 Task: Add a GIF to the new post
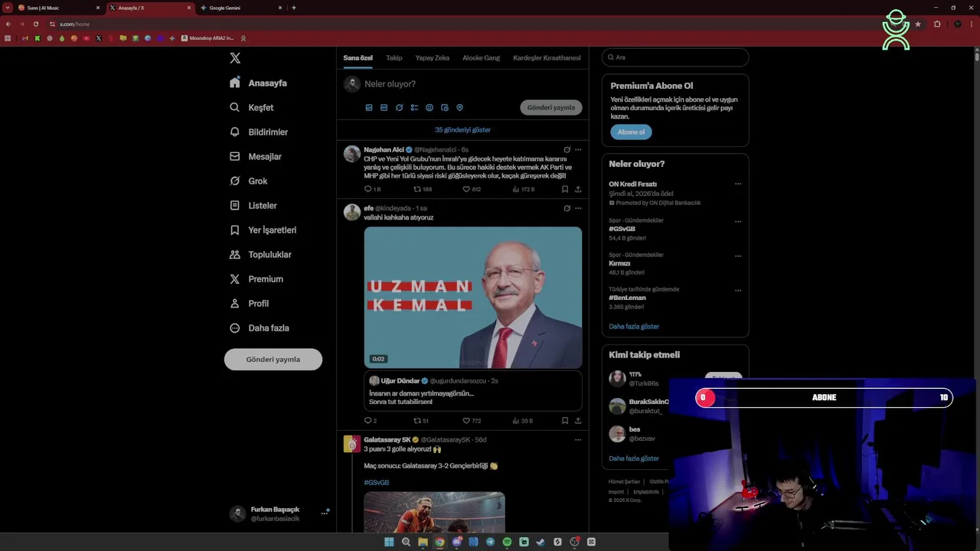point(384,108)
